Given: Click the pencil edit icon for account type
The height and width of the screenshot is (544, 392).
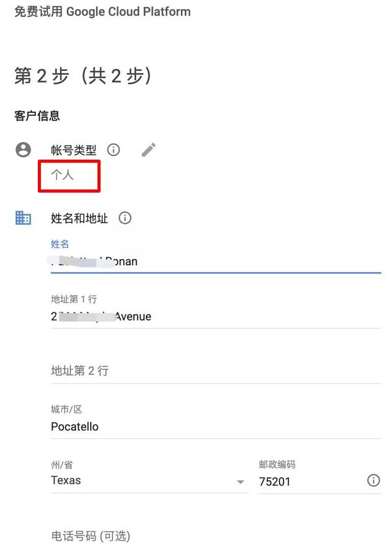Looking at the screenshot, I should tap(148, 150).
